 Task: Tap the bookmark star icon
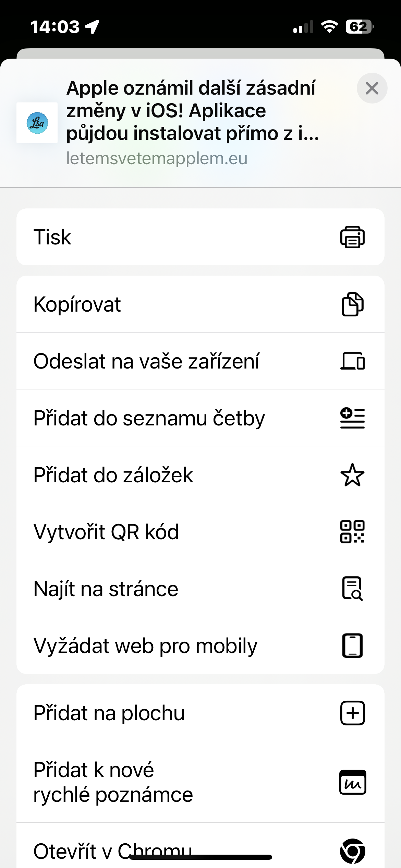tap(352, 475)
